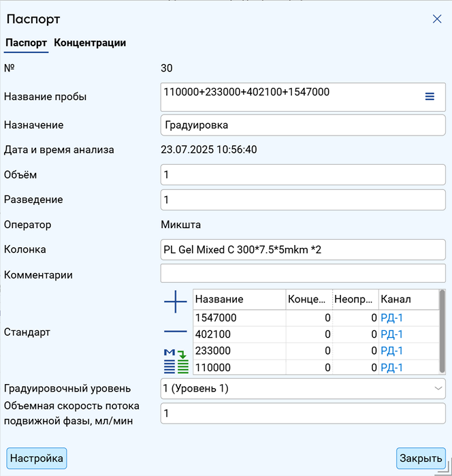Image resolution: width=452 pixels, height=476 pixels.
Task: Expand the Градуировочный уровень dropdown arrow
Action: [438, 388]
